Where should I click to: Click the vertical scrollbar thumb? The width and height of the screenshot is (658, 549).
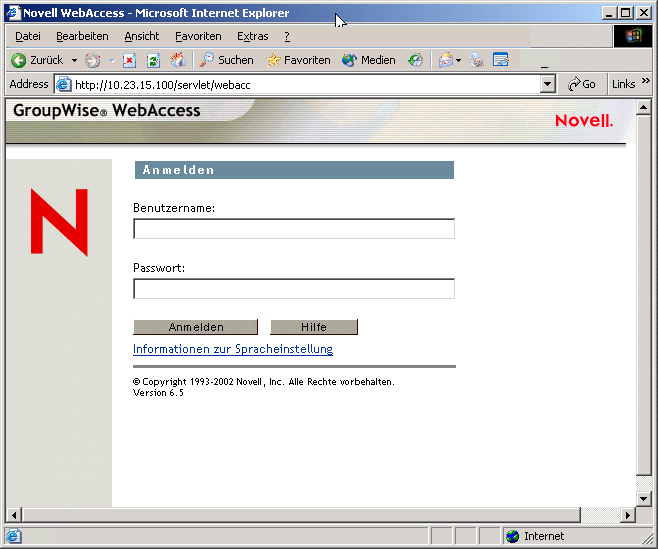coord(643,295)
